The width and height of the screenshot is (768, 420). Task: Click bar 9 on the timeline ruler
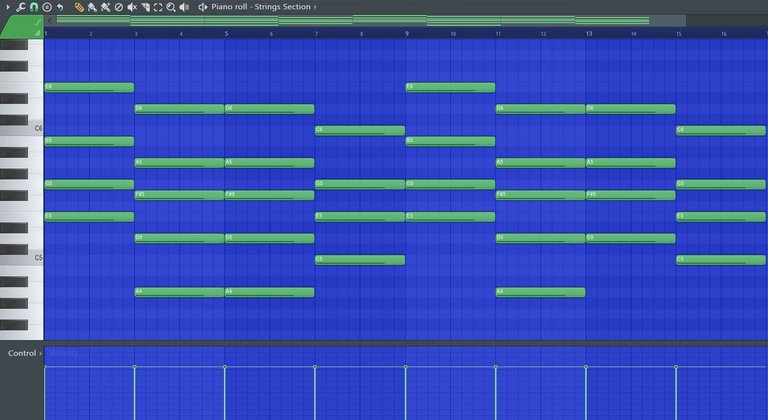[x=407, y=33]
